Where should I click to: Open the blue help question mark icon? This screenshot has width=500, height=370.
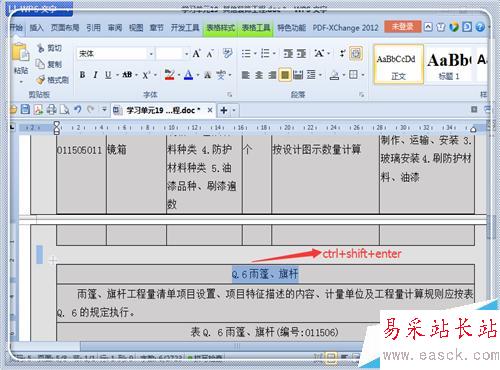pos(480,27)
